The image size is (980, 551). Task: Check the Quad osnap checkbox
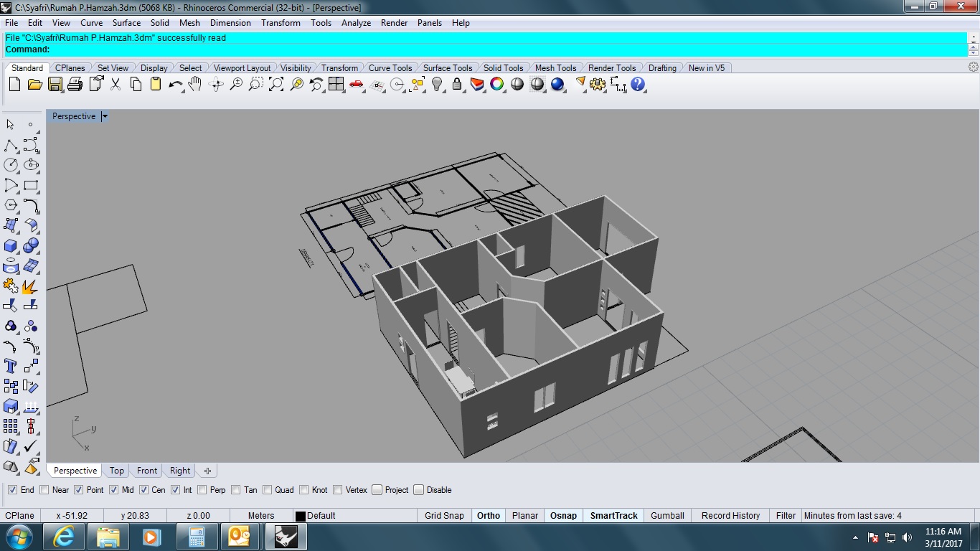[268, 489]
